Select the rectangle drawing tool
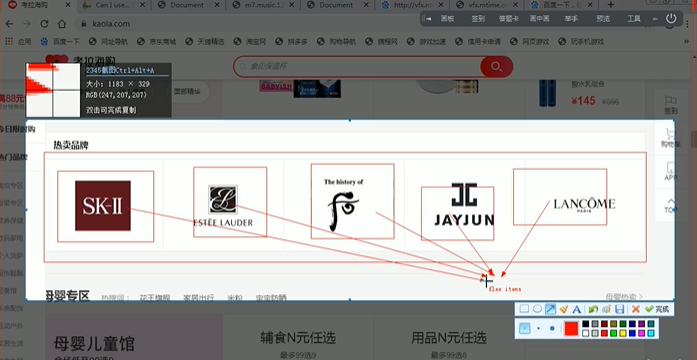 [x=524, y=308]
